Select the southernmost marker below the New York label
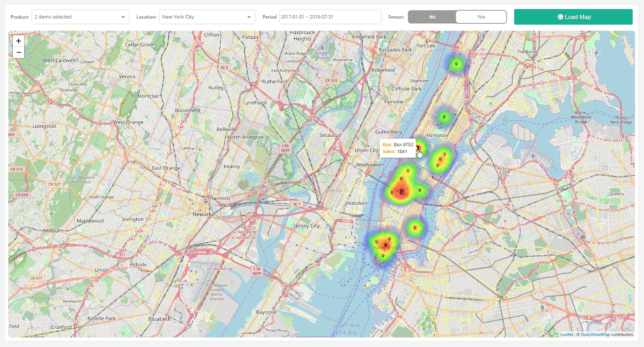 coord(383,256)
